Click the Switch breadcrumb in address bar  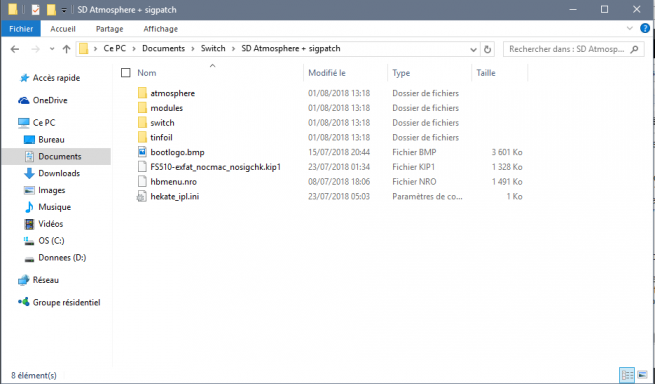(213, 48)
